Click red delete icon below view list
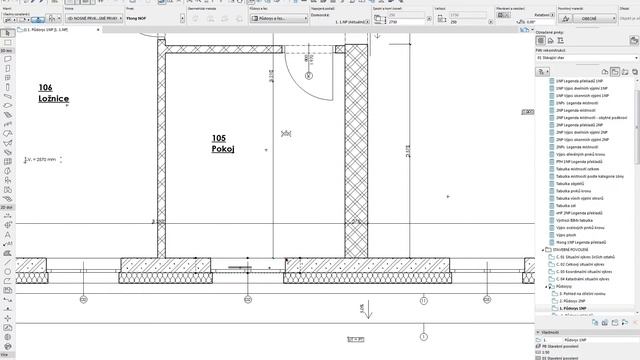 pos(635,322)
